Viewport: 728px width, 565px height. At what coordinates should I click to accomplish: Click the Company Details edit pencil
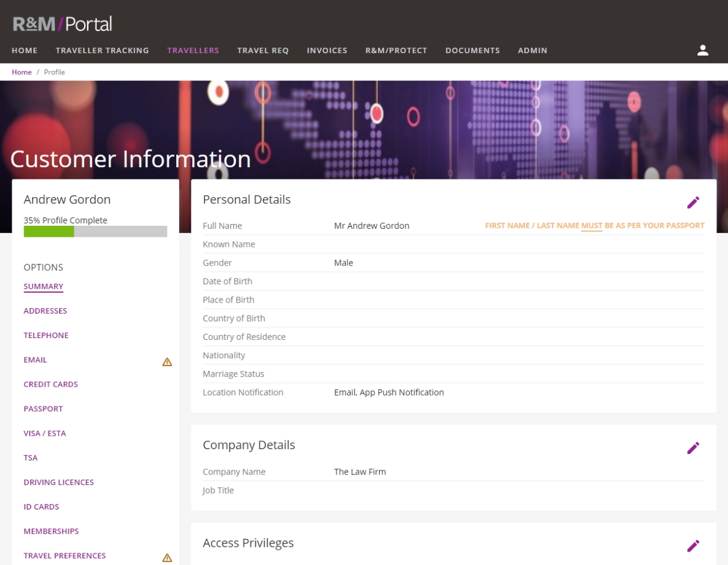693,448
